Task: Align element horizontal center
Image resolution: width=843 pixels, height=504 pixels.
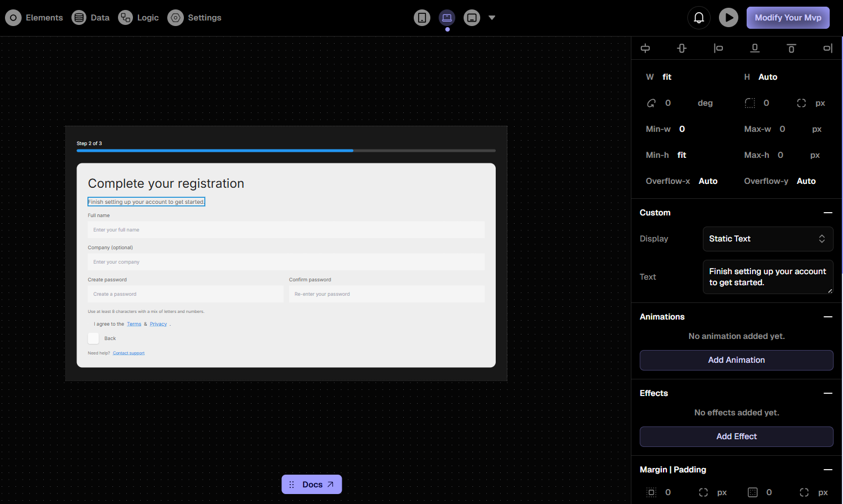Action: coord(645,48)
